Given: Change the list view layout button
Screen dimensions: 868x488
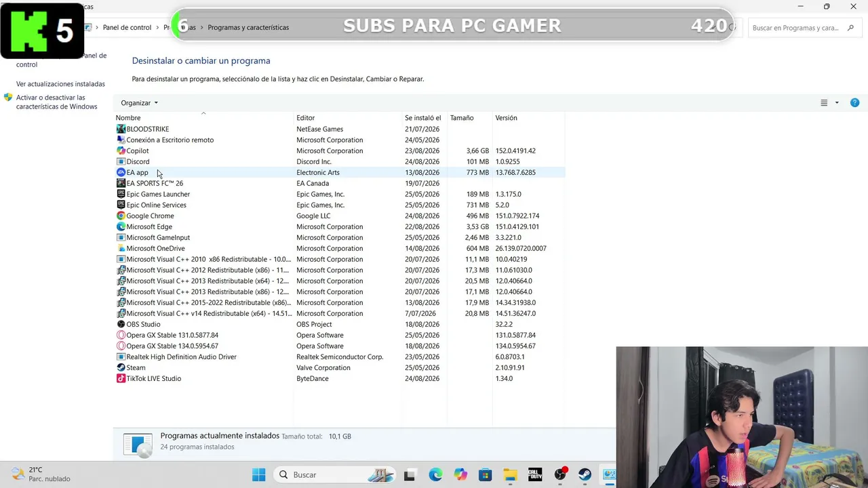Looking at the screenshot, I should point(824,103).
